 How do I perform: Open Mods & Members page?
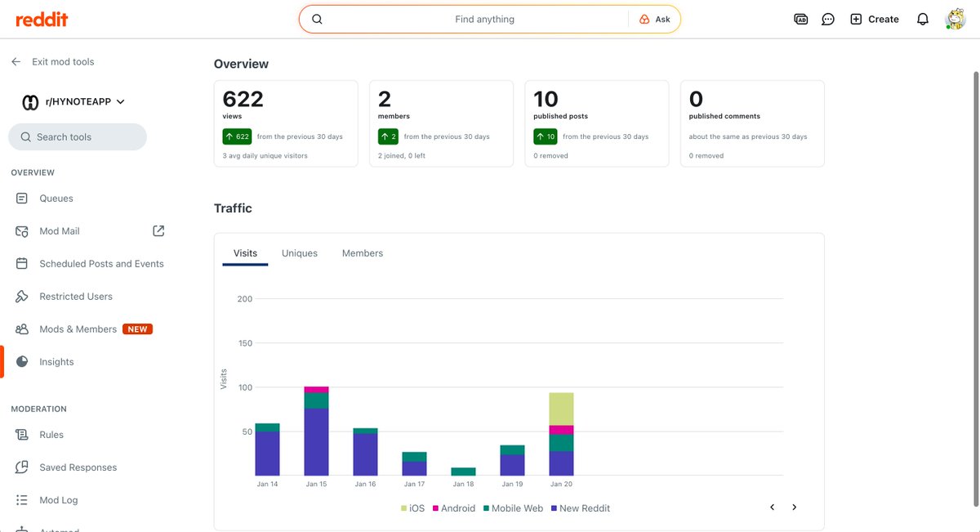tap(78, 329)
